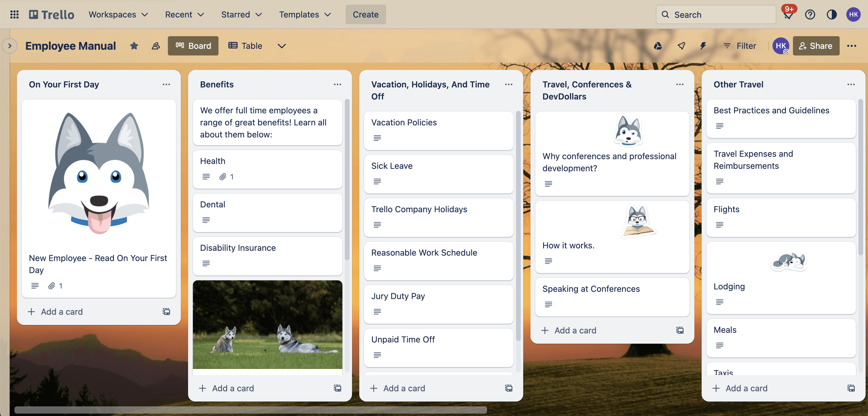Open the Google Drive power-up icon

click(x=658, y=46)
